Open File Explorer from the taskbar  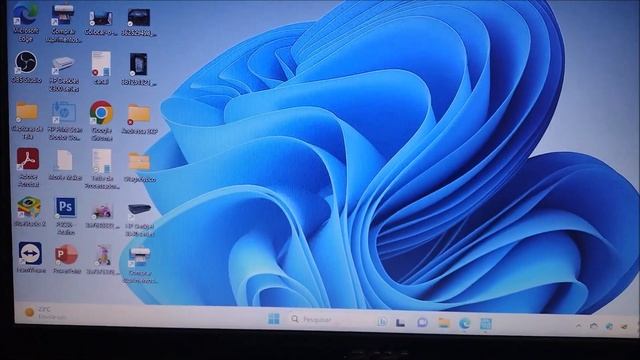(443, 323)
